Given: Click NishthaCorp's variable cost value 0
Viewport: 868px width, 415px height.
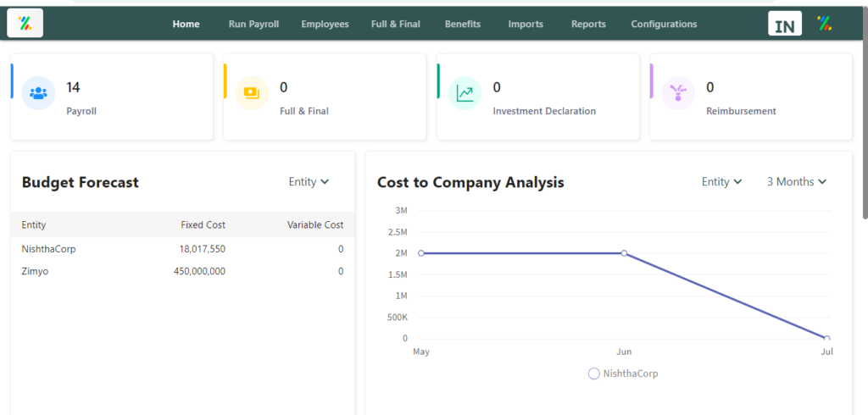Looking at the screenshot, I should (x=341, y=249).
